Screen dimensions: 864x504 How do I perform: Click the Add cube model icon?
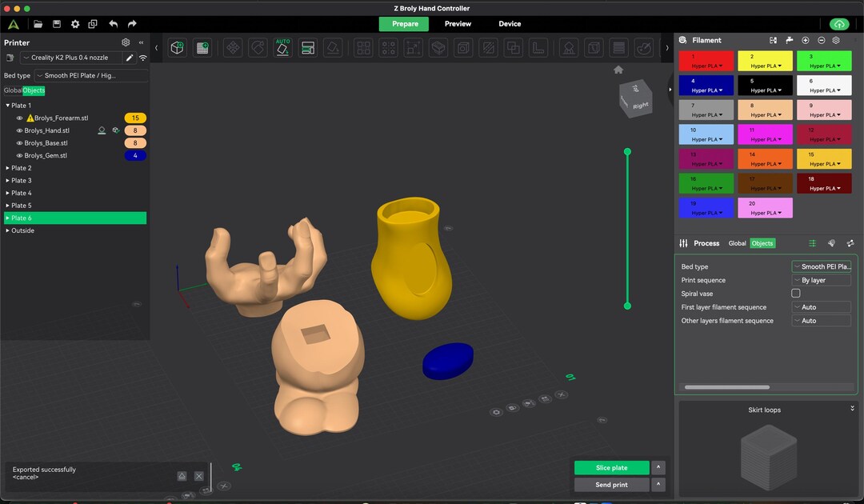177,48
